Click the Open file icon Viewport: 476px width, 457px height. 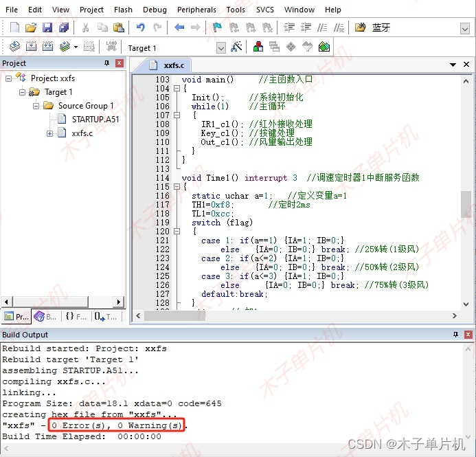[31, 27]
